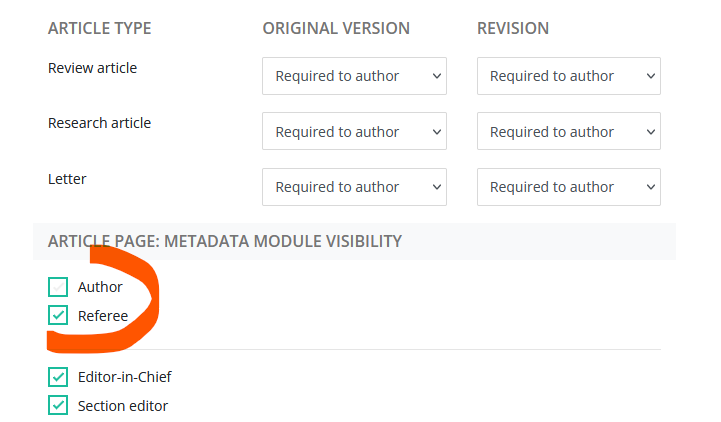Screen dimensions: 721x422
Task: Click the 'Review article' row label
Action: tap(92, 68)
